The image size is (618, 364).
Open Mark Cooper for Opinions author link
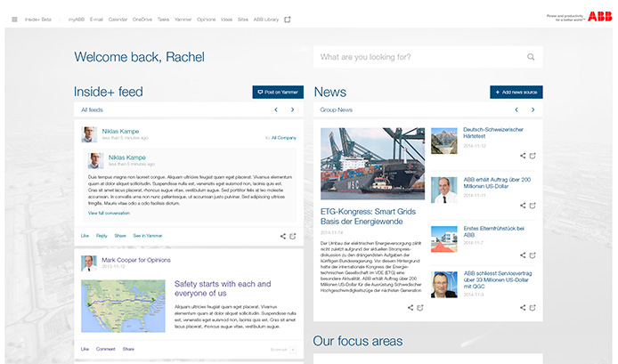click(x=136, y=260)
